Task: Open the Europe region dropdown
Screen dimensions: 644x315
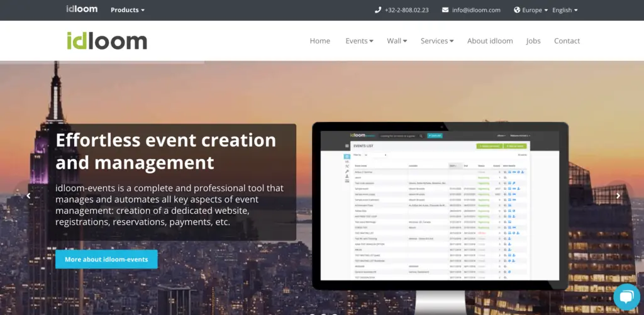Action: (535, 10)
